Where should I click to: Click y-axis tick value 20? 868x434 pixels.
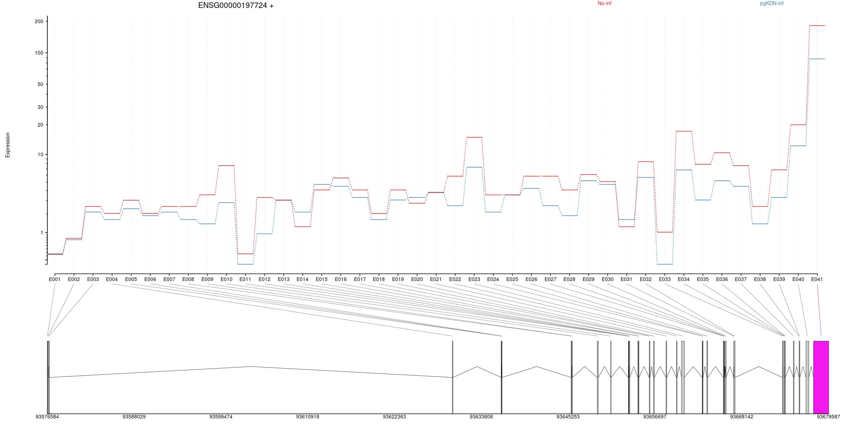coord(40,125)
